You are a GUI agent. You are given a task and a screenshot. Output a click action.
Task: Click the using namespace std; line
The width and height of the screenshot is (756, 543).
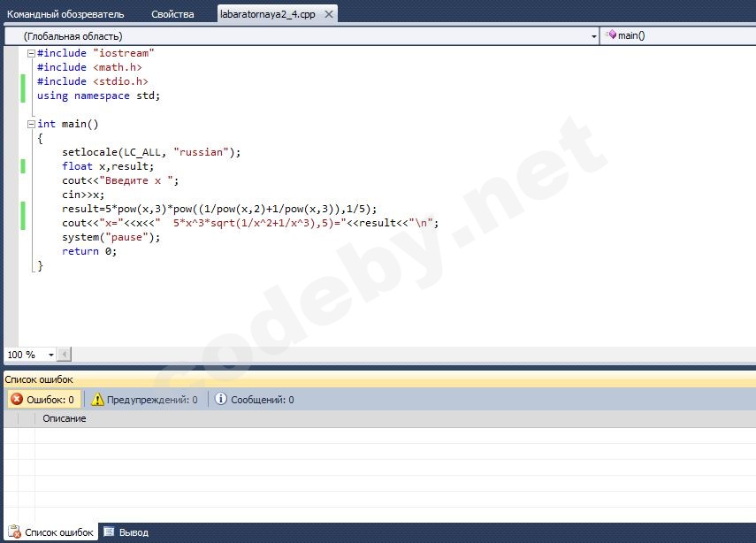tap(98, 96)
